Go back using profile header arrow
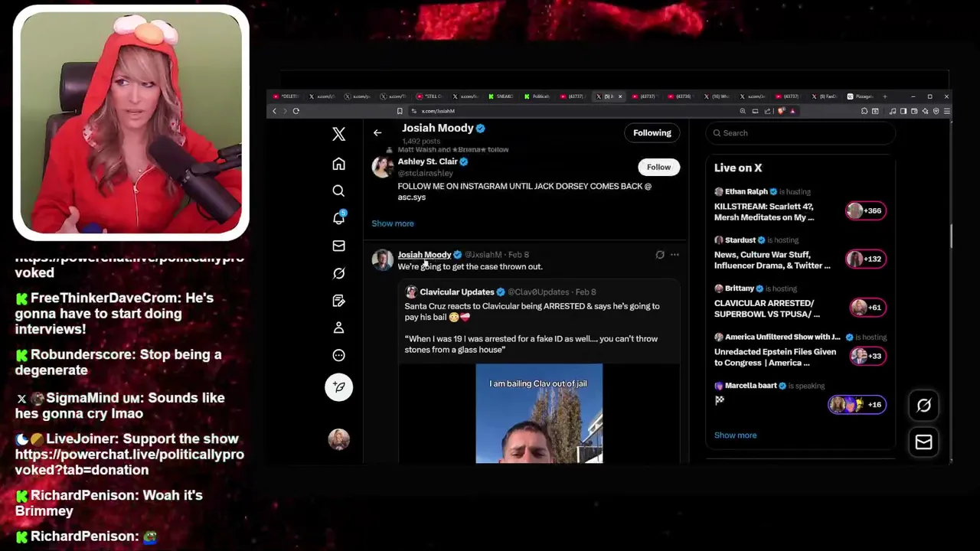The width and height of the screenshot is (980, 551). point(377,133)
